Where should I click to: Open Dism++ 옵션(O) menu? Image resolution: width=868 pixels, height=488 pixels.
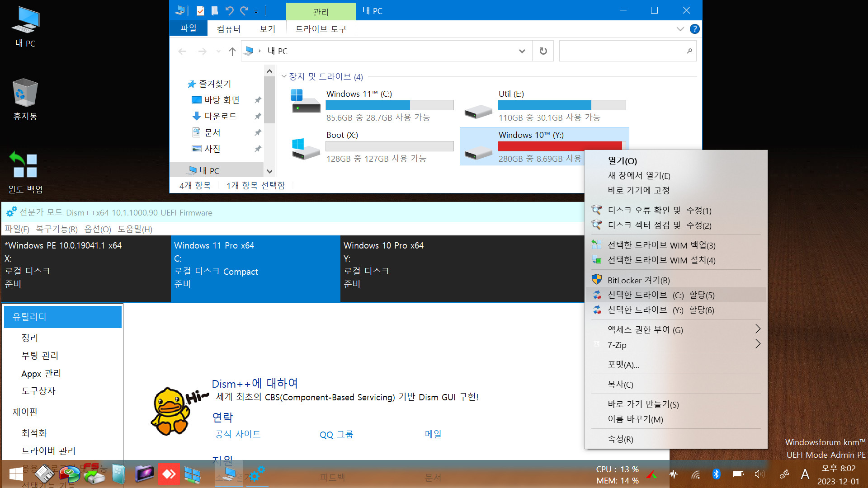[98, 229]
